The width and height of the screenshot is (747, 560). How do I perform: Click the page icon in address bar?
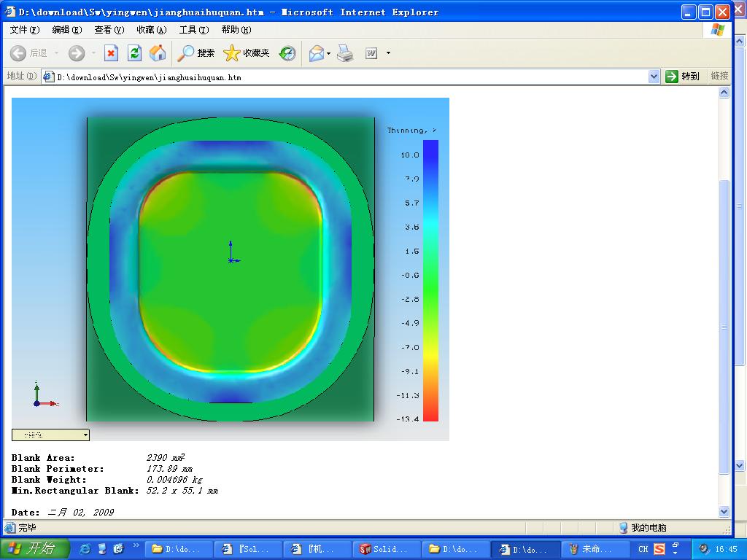click(49, 77)
